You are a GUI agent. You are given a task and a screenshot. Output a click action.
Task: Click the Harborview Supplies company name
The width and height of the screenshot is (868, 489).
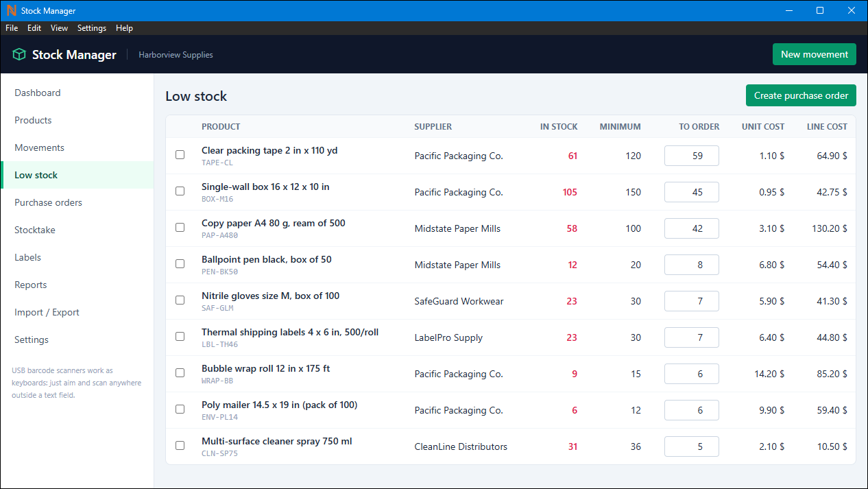coord(176,55)
